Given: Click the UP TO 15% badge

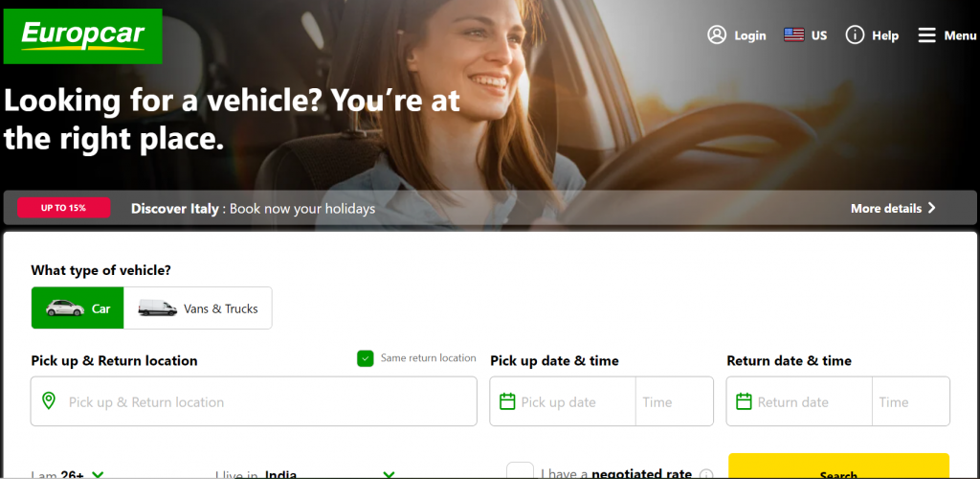Looking at the screenshot, I should [64, 208].
